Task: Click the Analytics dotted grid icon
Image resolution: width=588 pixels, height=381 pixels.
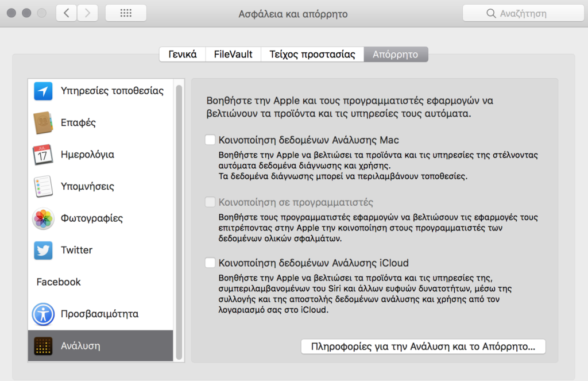Action: (x=43, y=346)
